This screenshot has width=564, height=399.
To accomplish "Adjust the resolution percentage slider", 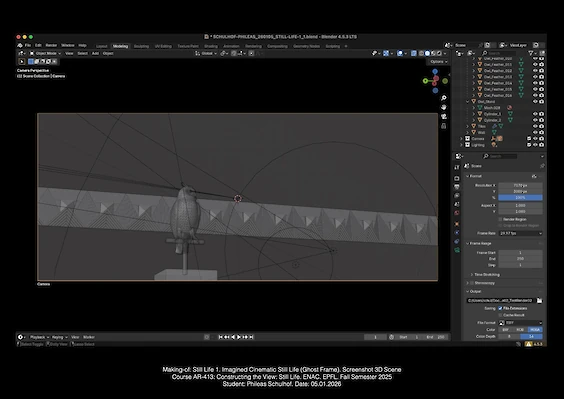I will point(520,198).
